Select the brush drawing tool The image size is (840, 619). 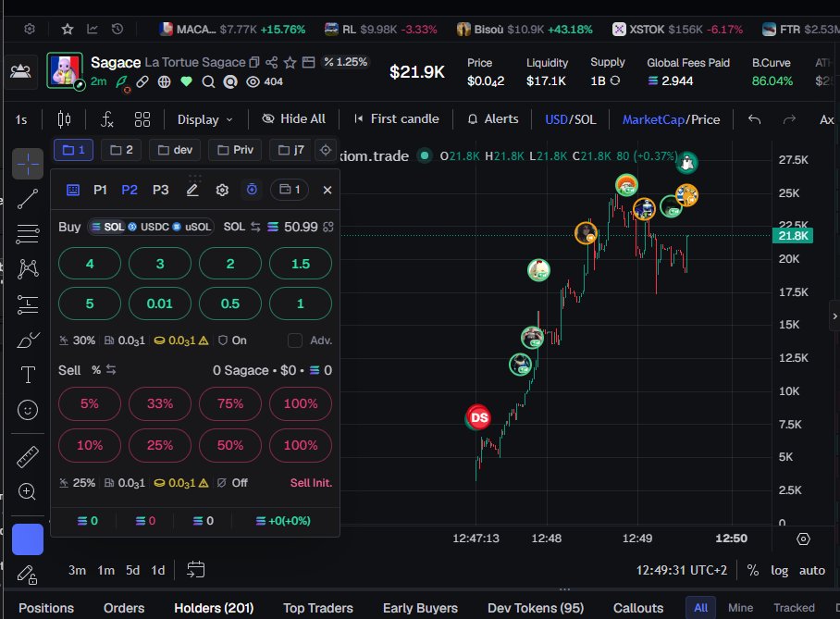tap(28, 340)
